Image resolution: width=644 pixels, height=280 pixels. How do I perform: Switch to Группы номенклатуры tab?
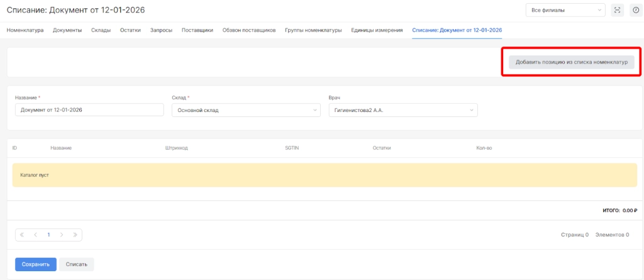[x=313, y=30]
